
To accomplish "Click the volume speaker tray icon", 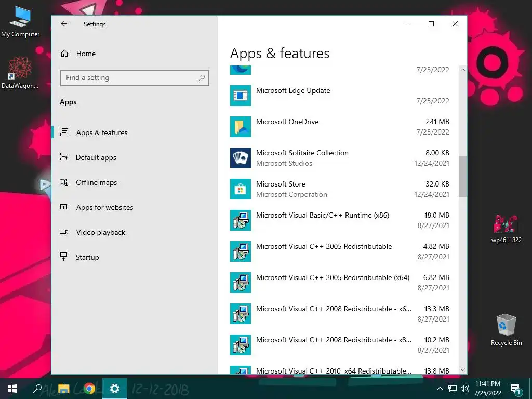I will (465, 389).
